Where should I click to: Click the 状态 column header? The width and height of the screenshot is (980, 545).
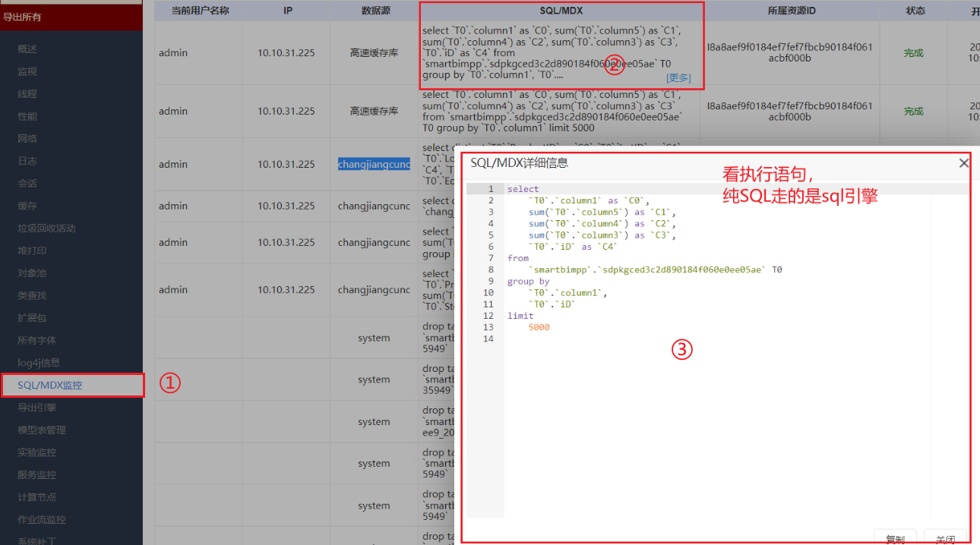point(915,11)
